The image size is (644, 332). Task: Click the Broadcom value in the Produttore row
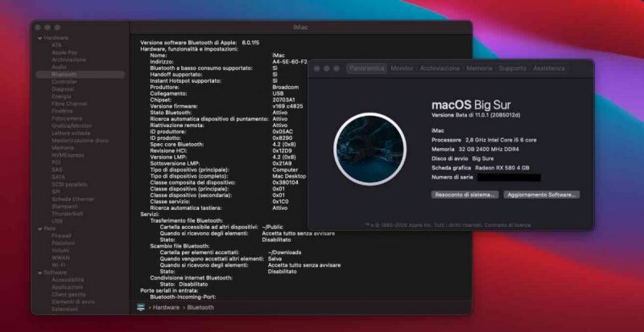(x=286, y=88)
